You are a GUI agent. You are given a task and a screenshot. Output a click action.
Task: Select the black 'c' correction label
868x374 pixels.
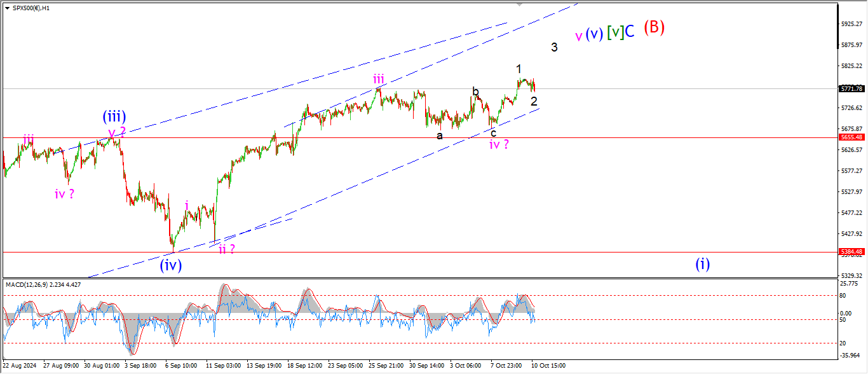493,133
